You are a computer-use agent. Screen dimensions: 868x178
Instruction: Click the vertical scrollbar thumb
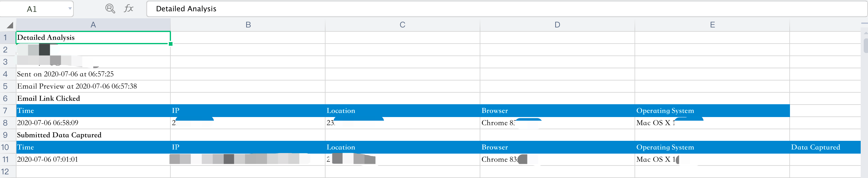865,45
